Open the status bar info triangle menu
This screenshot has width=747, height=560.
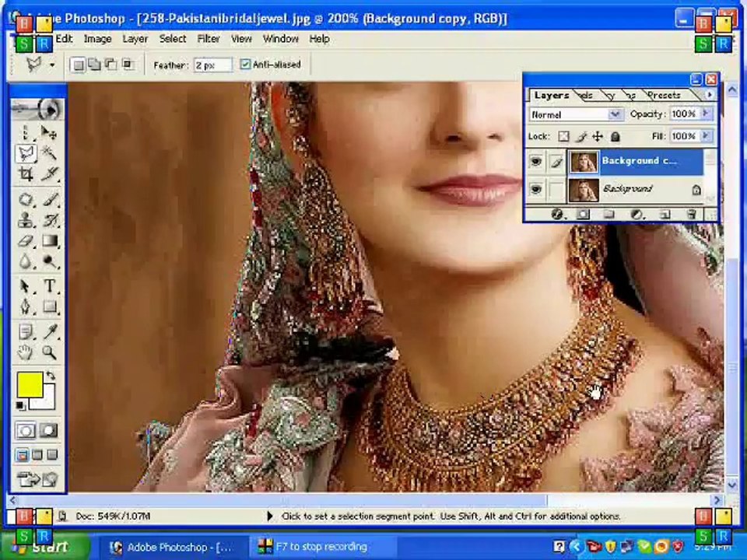[x=270, y=516]
